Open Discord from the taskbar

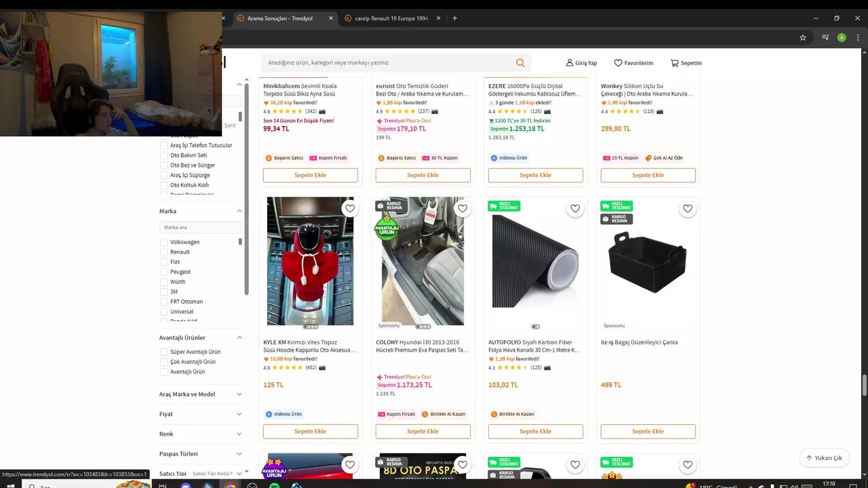(x=186, y=485)
